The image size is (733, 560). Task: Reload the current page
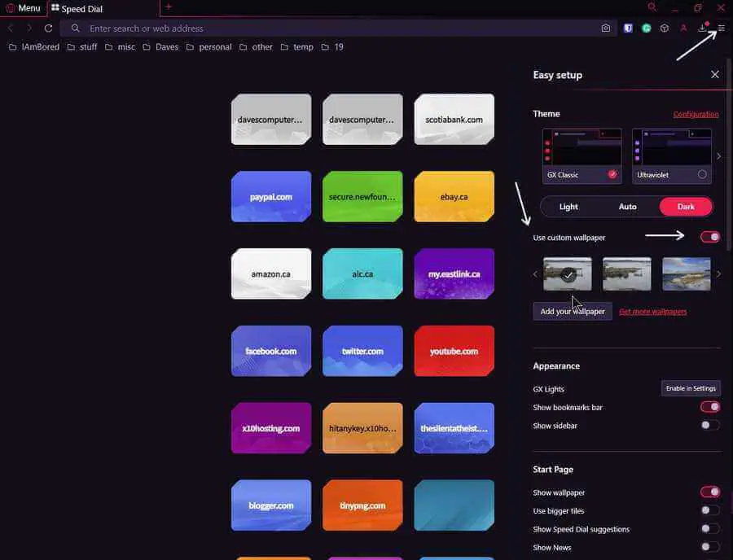(x=48, y=28)
